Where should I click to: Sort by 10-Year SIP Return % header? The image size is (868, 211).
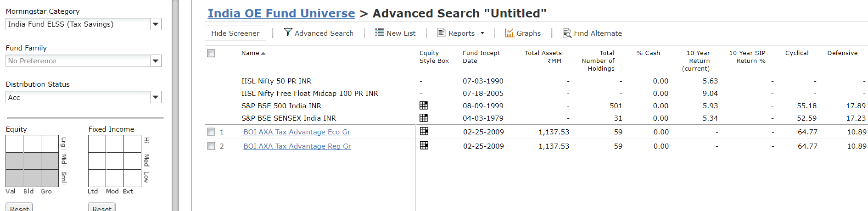tap(747, 57)
